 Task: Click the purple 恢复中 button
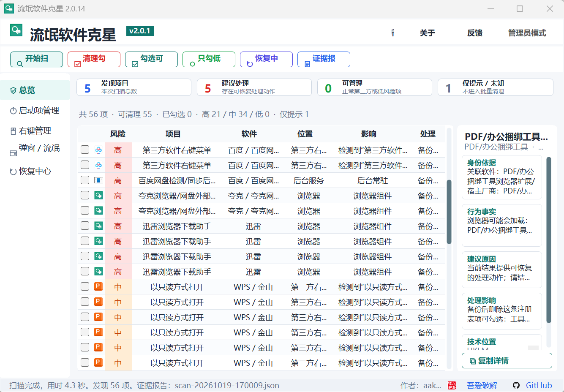point(267,59)
